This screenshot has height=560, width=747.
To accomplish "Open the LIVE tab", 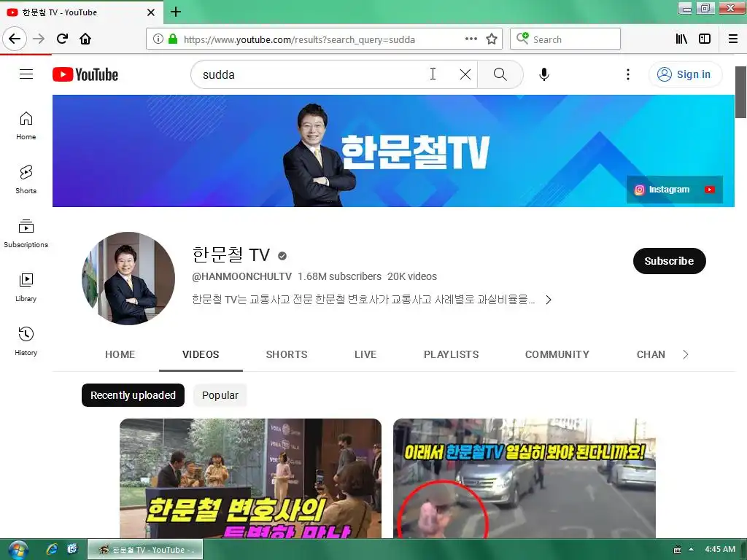I will tap(365, 355).
